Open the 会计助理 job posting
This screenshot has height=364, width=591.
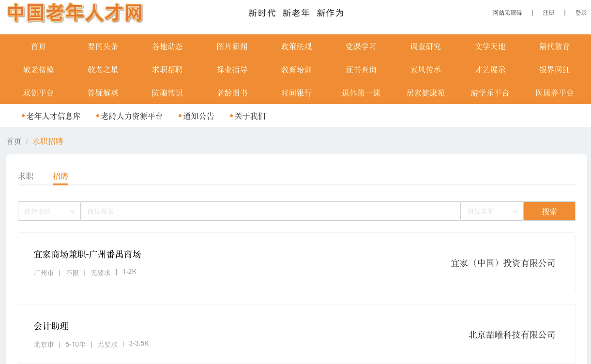pos(51,326)
